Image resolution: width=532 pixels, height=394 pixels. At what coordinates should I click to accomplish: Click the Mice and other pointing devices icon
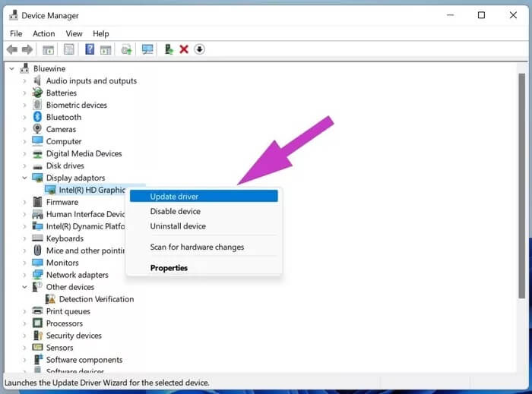click(x=37, y=251)
